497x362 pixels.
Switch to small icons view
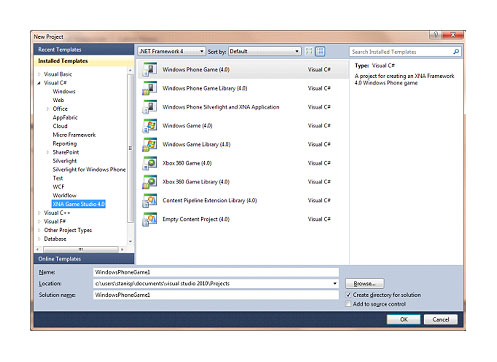pyautogui.click(x=309, y=51)
